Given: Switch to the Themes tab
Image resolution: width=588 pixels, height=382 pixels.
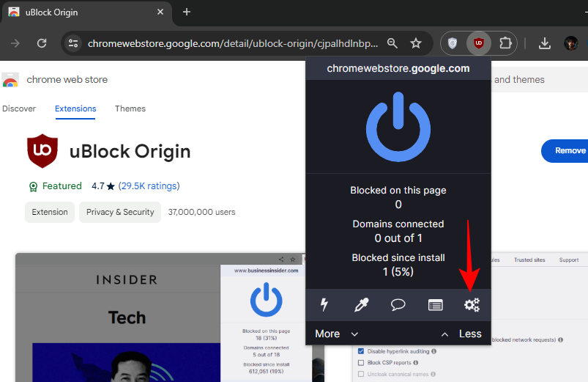Looking at the screenshot, I should (130, 109).
